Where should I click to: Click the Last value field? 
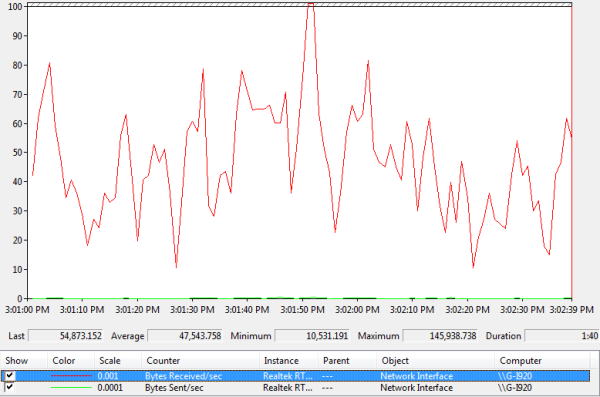tap(65, 336)
